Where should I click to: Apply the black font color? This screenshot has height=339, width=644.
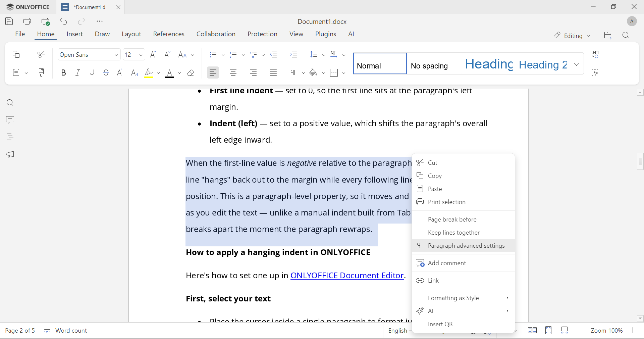pyautogui.click(x=170, y=73)
